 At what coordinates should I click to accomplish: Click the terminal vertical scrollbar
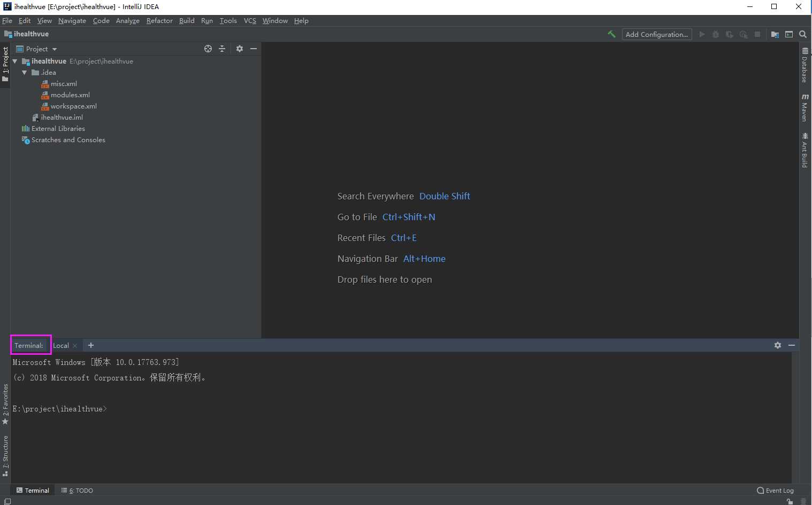(795, 418)
